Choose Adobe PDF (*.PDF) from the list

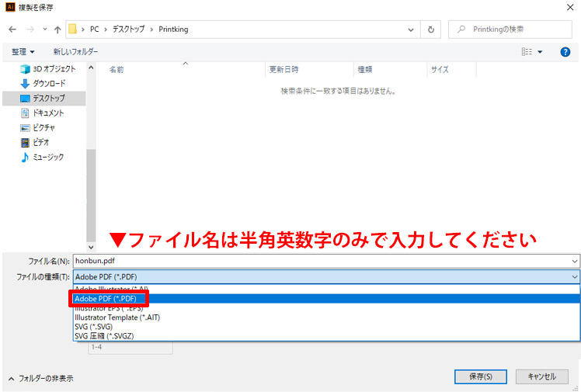(x=326, y=299)
